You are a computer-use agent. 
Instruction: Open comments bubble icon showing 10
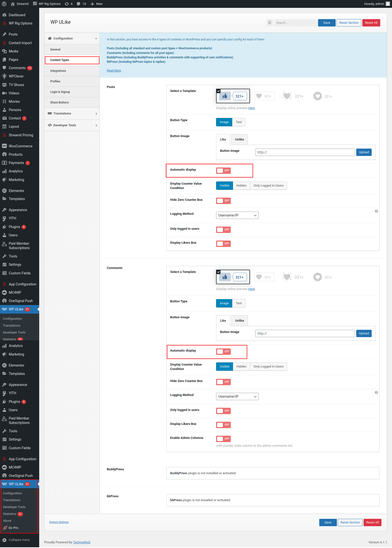[x=78, y=4]
